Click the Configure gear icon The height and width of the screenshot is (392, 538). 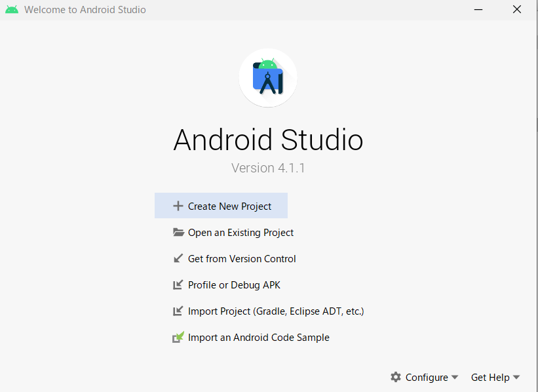(x=396, y=377)
